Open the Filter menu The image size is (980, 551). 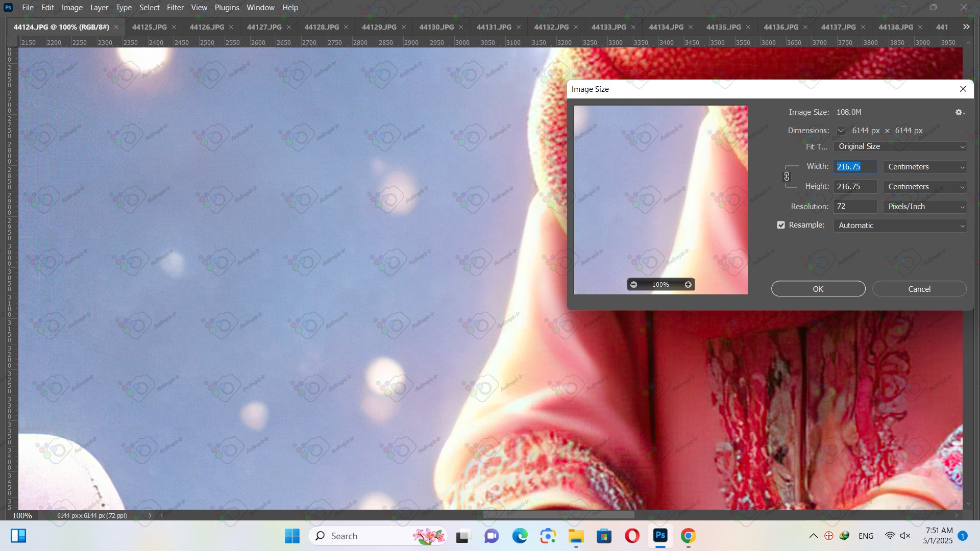pos(175,8)
